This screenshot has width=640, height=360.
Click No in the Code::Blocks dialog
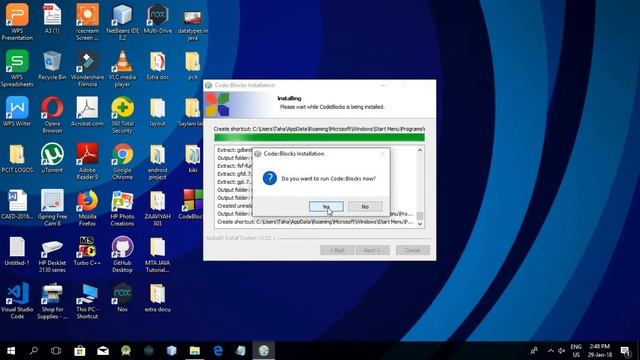point(365,207)
